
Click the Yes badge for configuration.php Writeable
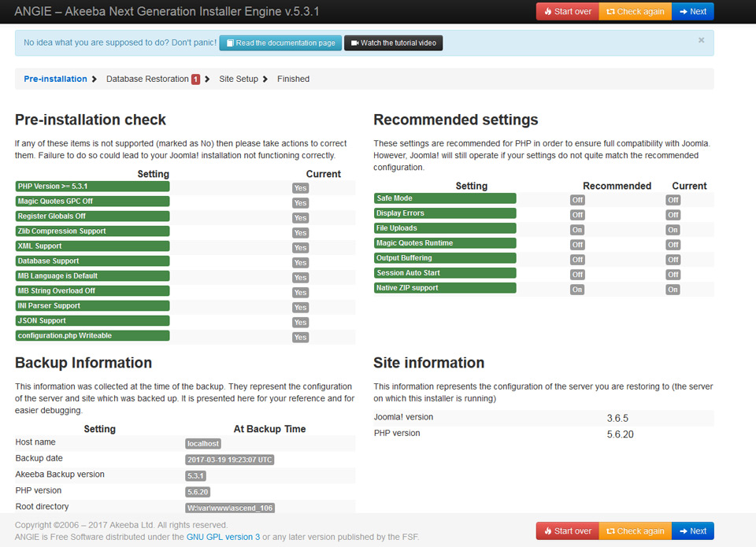(300, 338)
